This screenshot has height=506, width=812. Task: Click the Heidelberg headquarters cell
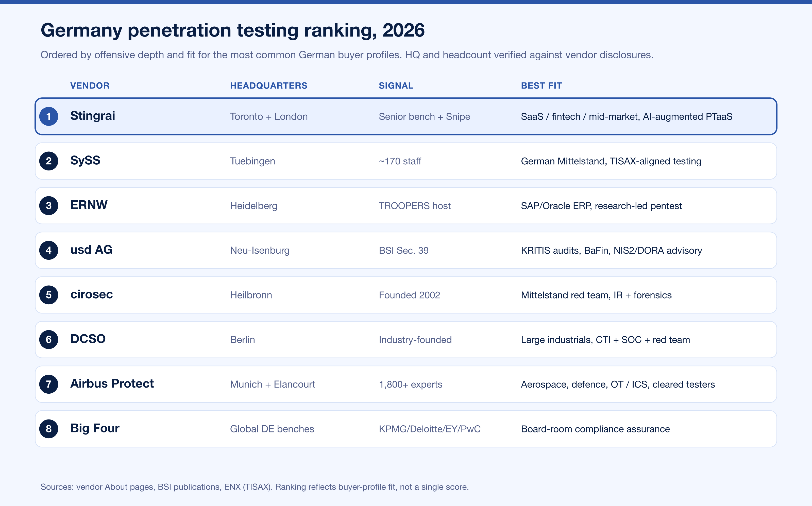[253, 206]
